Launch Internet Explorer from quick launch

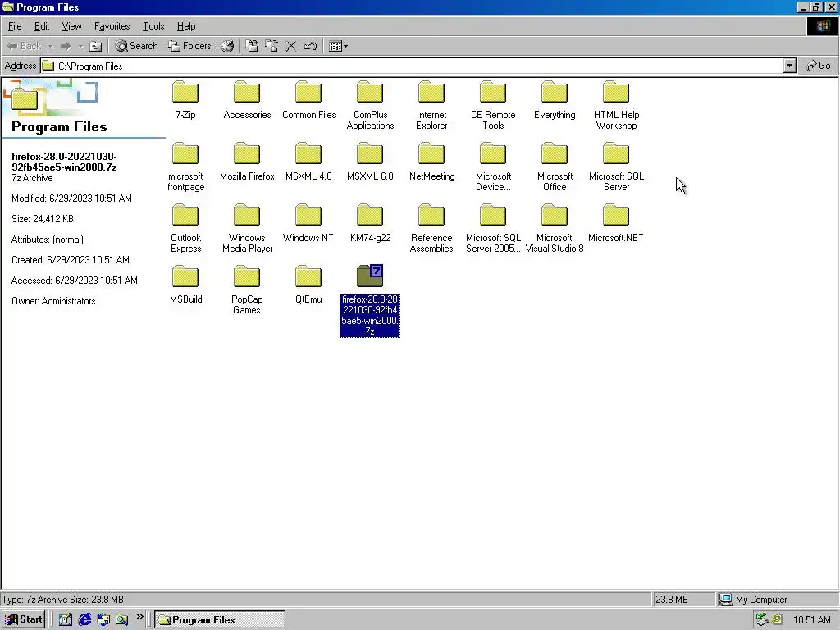84,620
